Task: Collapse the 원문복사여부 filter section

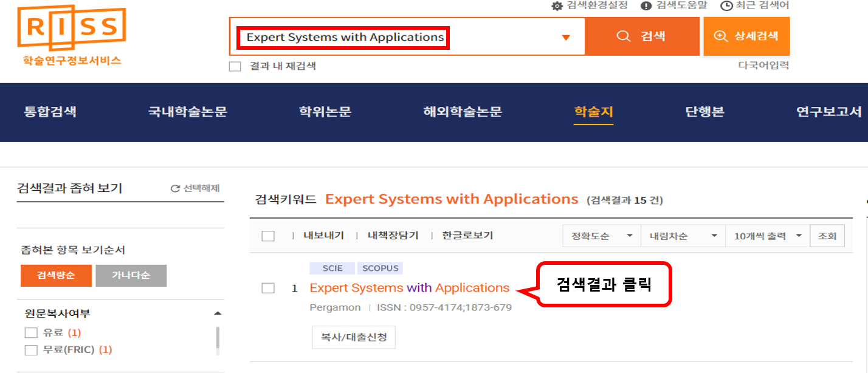Action: (x=218, y=313)
